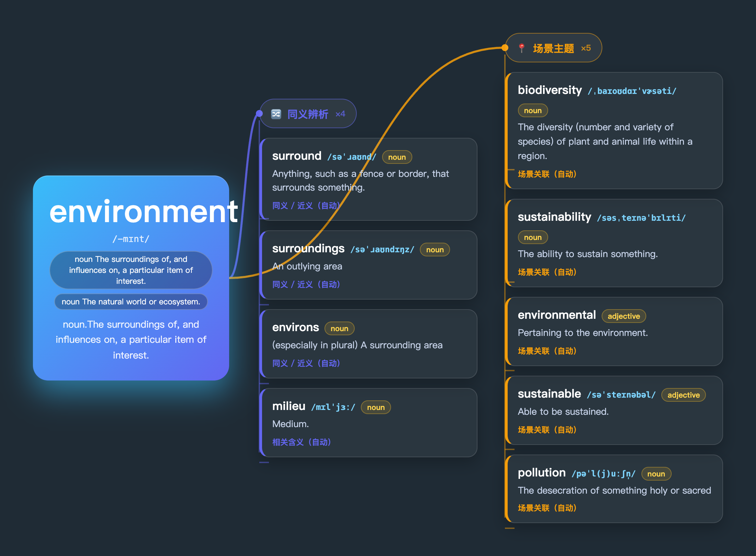Click the biodiversity phonetic transcription
Viewport: 756px width, 556px height.
coord(632,91)
